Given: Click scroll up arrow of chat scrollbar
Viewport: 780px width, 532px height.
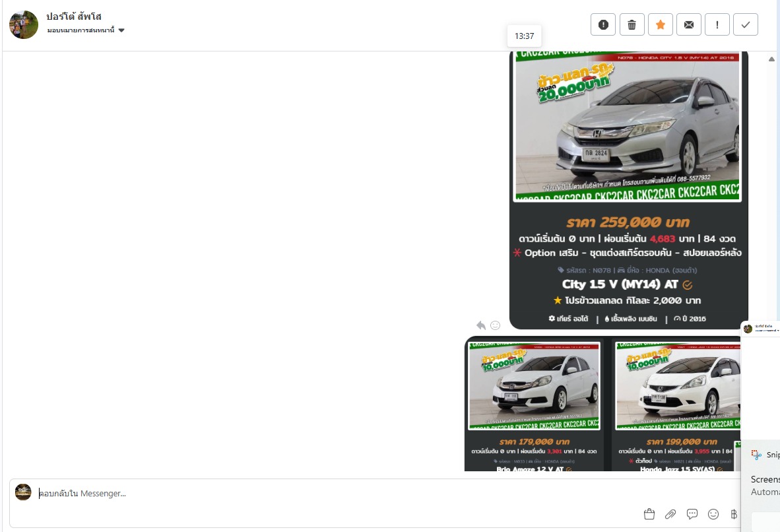Looking at the screenshot, I should pyautogui.click(x=771, y=59).
